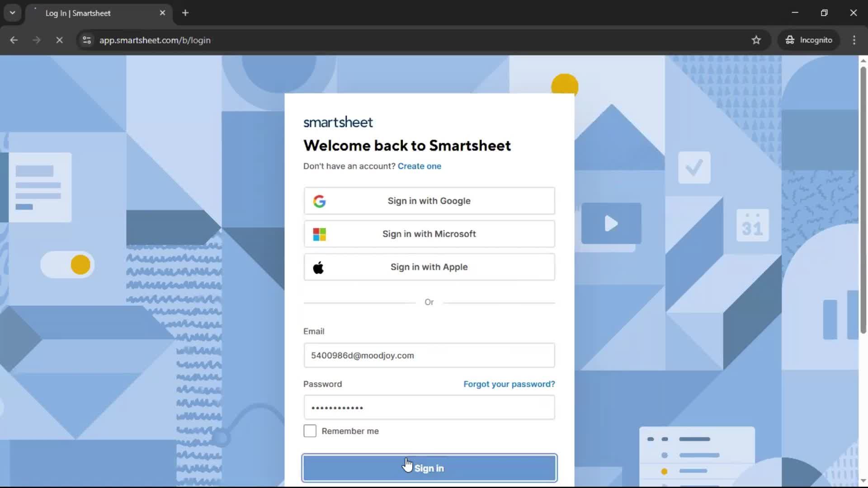The image size is (868, 488).
Task: Open the Create one link
Action: pos(420,166)
